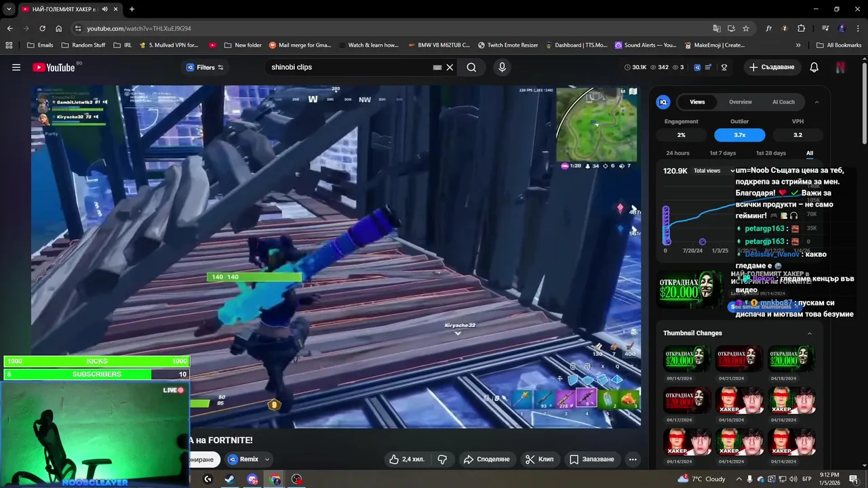Open Chrome three-dot menu
This screenshot has width=868, height=488.
pyautogui.click(x=858, y=28)
